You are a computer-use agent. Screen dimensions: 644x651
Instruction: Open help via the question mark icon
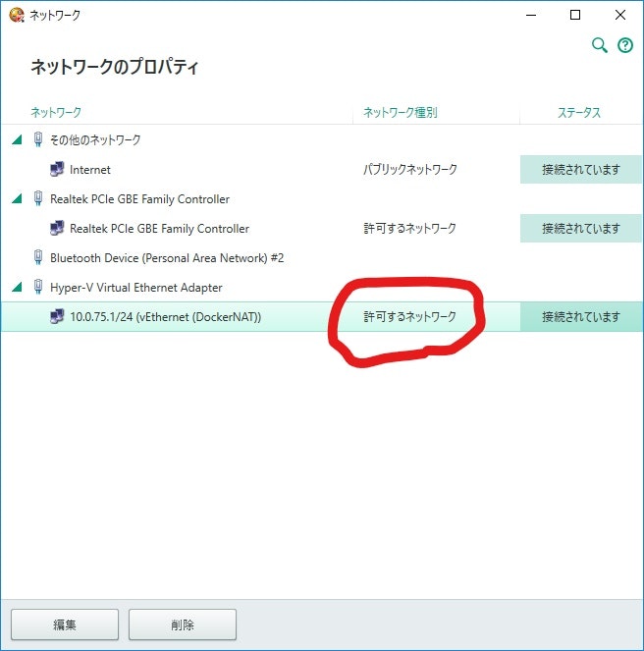tap(625, 45)
